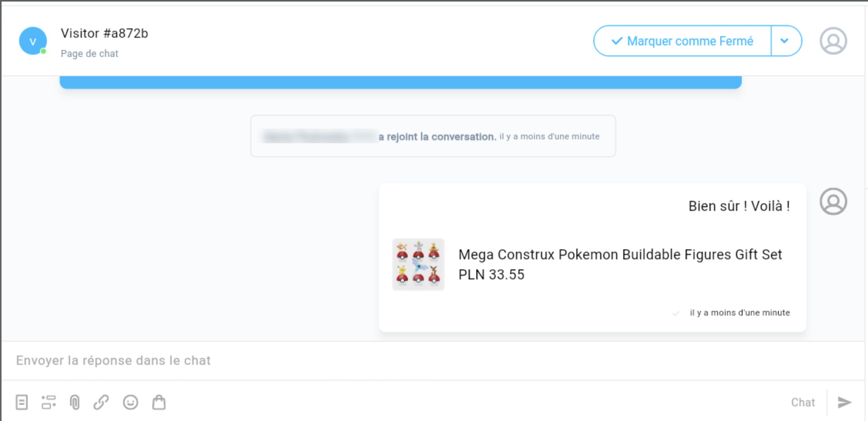
Task: Click the joined conversation notice
Action: 433,136
